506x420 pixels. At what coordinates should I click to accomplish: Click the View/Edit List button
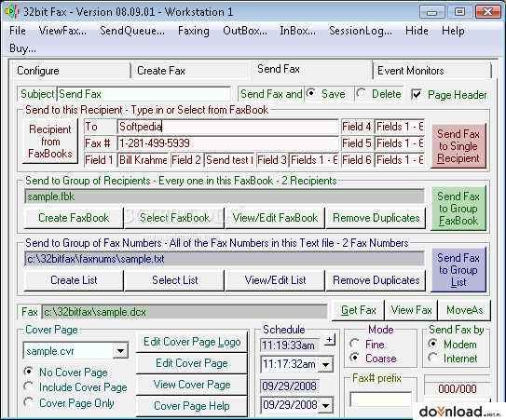[x=275, y=280]
